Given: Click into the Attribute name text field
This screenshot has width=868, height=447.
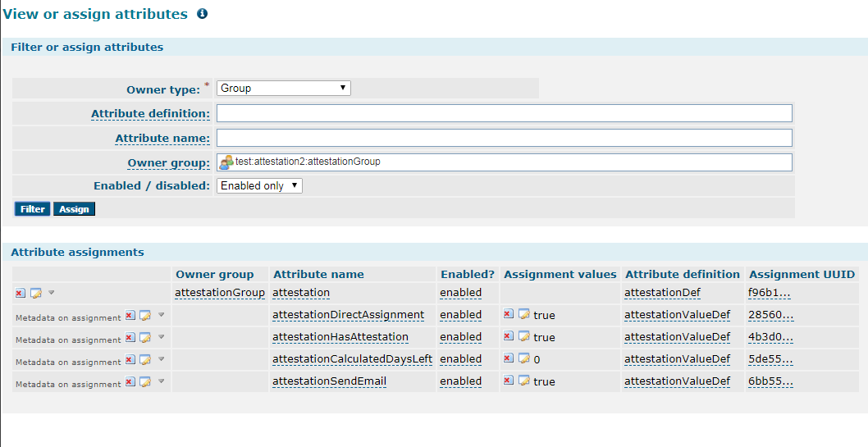Looking at the screenshot, I should pyautogui.click(x=505, y=138).
